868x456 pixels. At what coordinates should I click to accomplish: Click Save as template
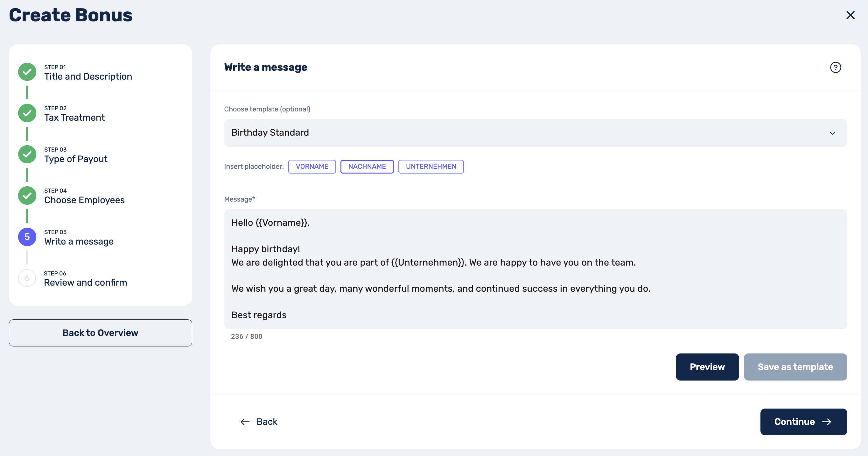click(x=795, y=367)
